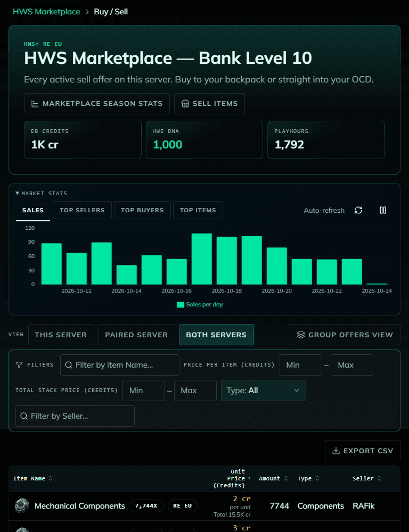409x532 pixels.
Task: Select This Server view
Action: [61, 335]
